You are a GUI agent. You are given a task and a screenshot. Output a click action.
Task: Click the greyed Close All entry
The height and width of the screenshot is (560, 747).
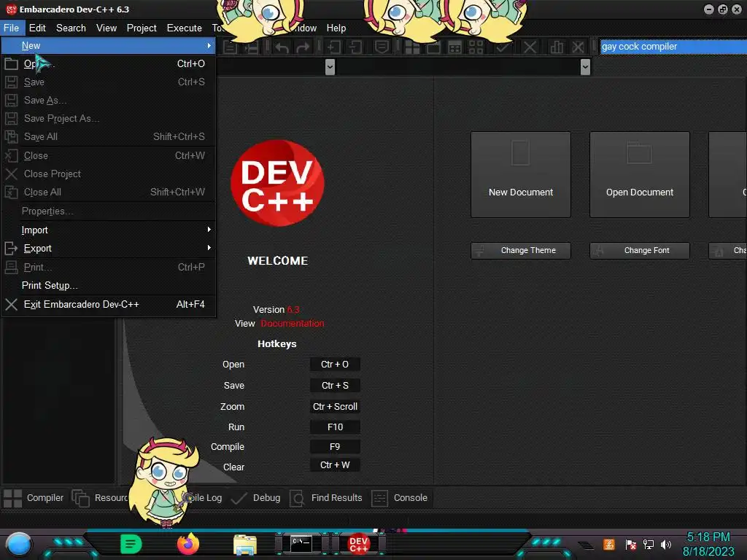click(x=109, y=192)
